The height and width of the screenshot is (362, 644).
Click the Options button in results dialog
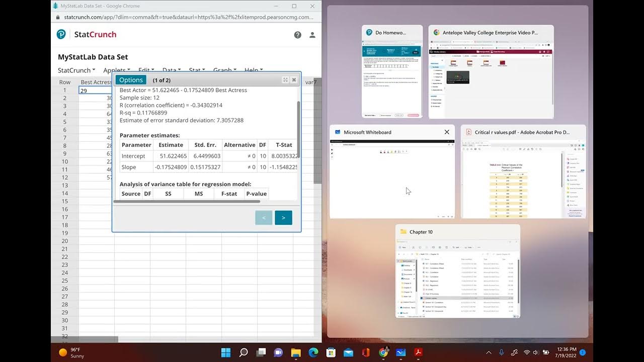(131, 80)
